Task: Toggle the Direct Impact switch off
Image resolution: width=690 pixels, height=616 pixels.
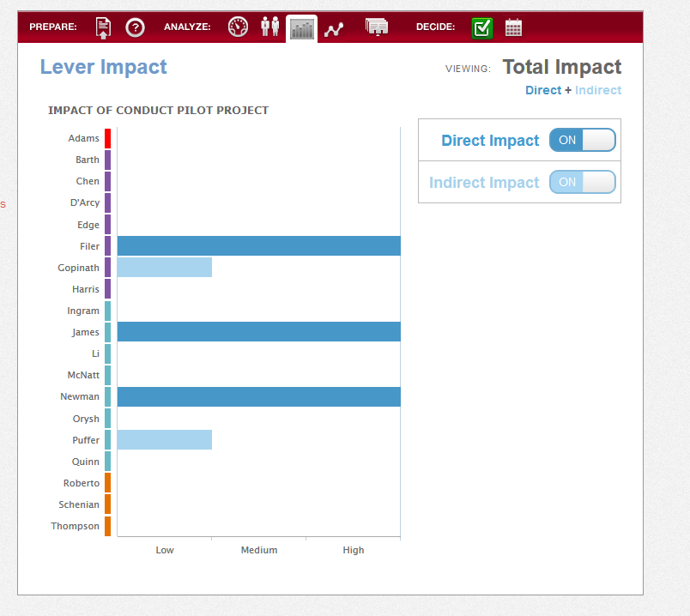Action: 582,140
